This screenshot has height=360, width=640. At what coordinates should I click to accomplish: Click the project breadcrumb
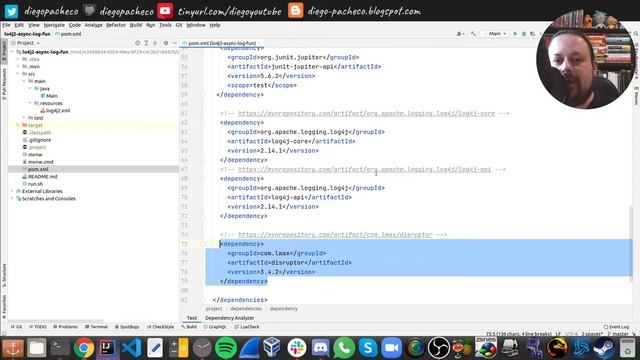[x=214, y=309]
